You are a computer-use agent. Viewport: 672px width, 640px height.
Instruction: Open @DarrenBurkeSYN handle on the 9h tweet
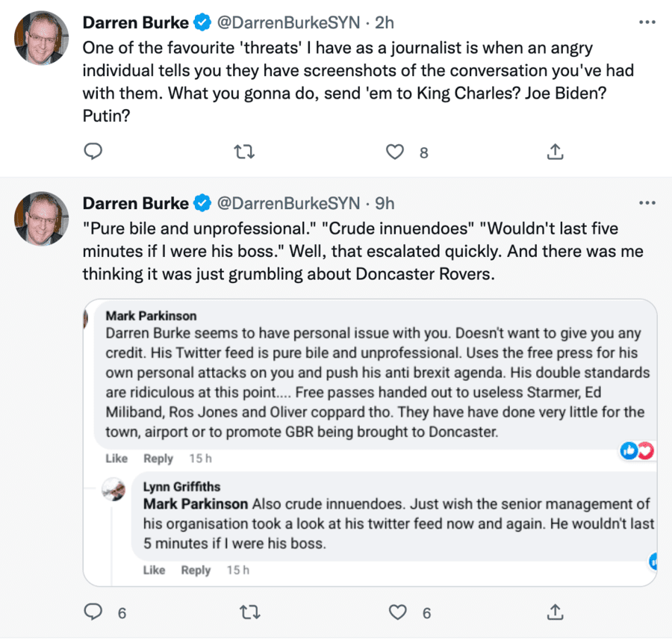(x=288, y=204)
